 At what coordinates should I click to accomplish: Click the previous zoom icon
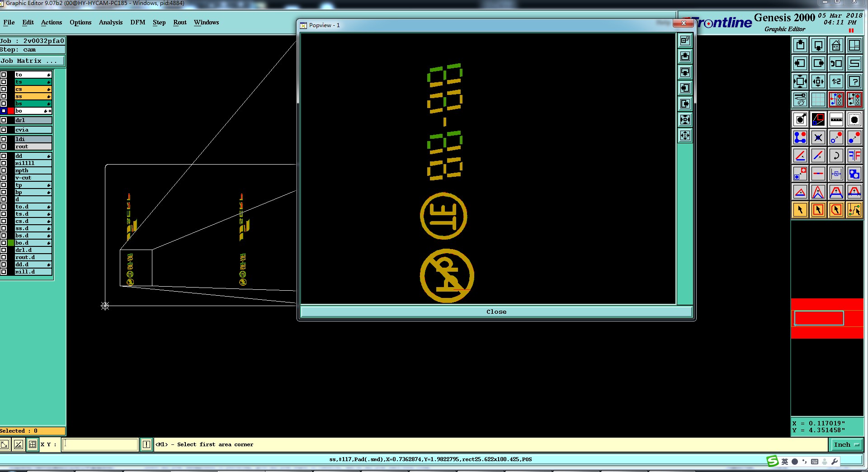pos(836,63)
